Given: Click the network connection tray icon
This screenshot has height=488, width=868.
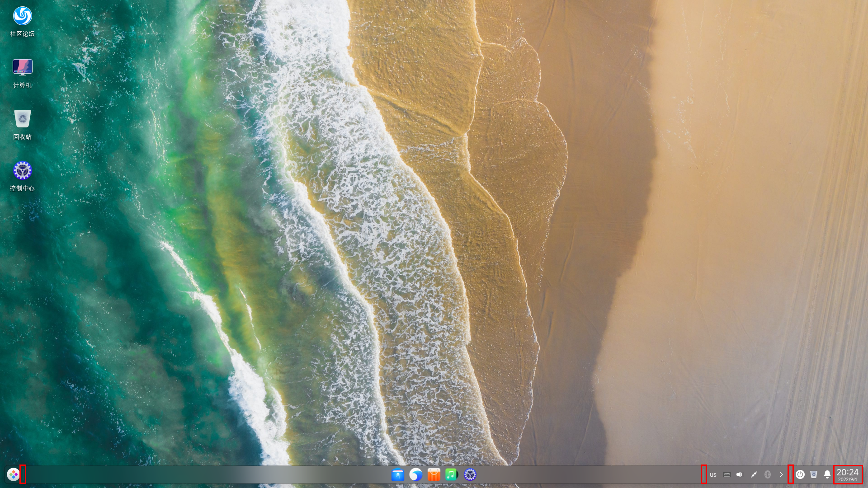Looking at the screenshot, I should pyautogui.click(x=754, y=474).
